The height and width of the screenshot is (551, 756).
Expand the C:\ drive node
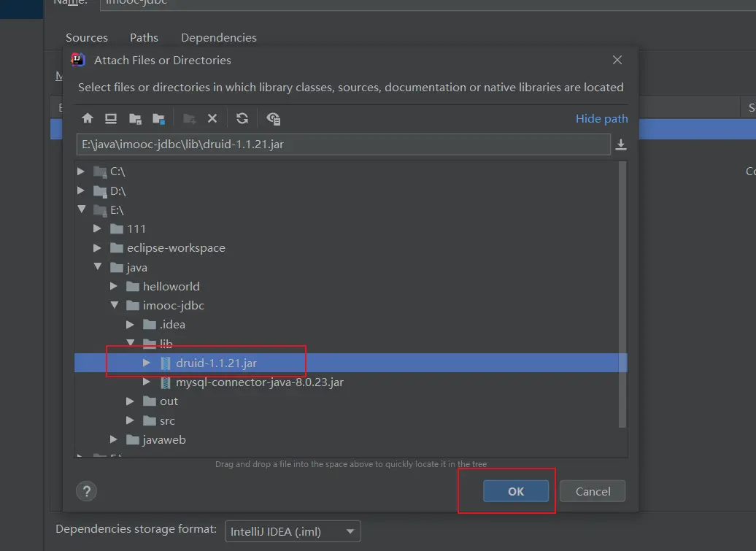click(82, 172)
